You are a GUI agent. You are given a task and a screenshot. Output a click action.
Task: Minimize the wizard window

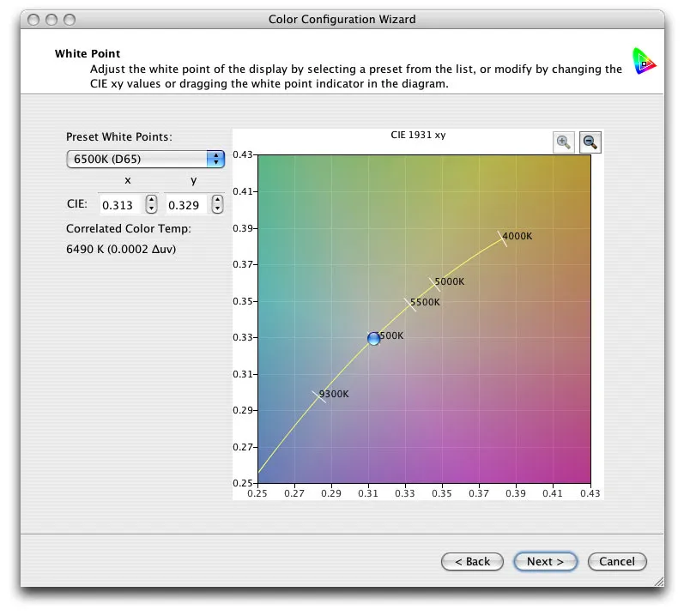[x=51, y=20]
